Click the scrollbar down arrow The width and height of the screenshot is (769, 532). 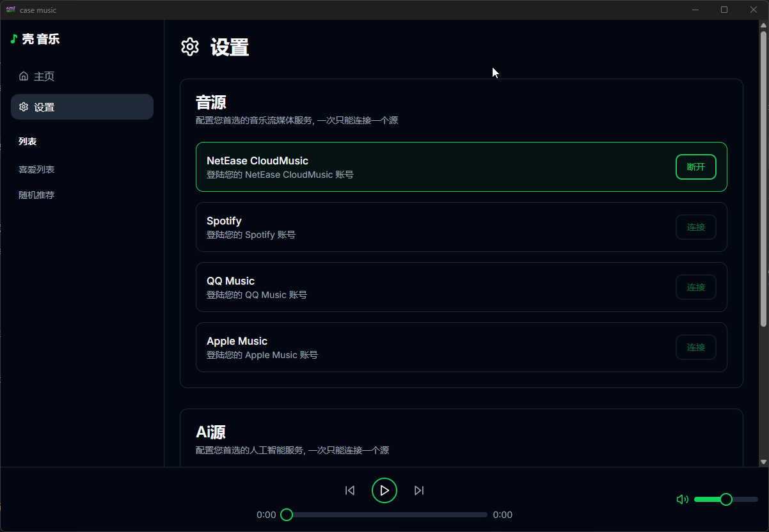(x=763, y=462)
